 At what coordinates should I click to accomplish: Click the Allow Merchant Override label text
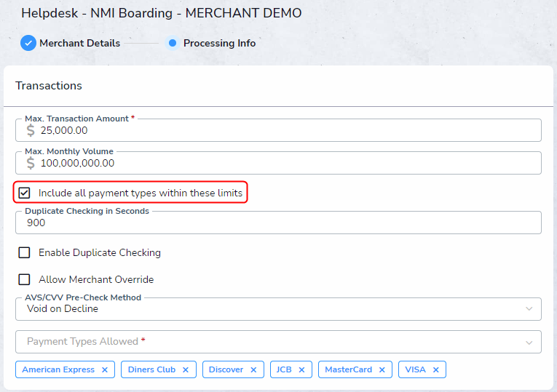(x=96, y=279)
